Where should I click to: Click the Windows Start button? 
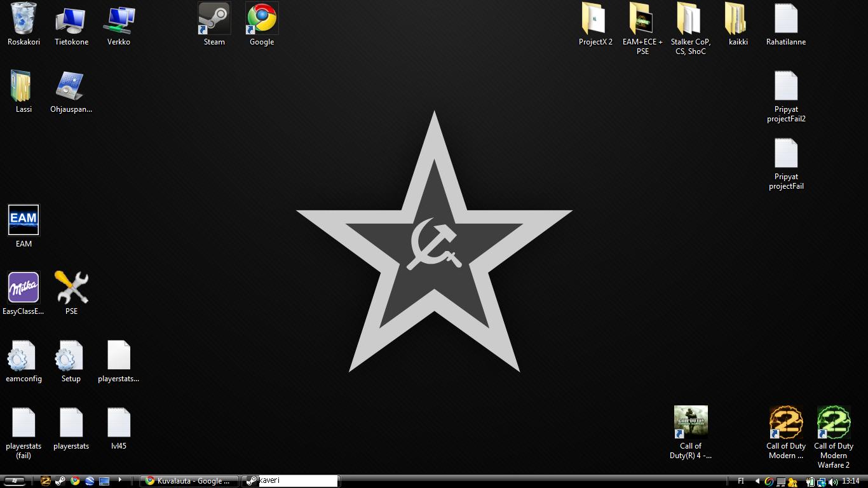(x=14, y=481)
